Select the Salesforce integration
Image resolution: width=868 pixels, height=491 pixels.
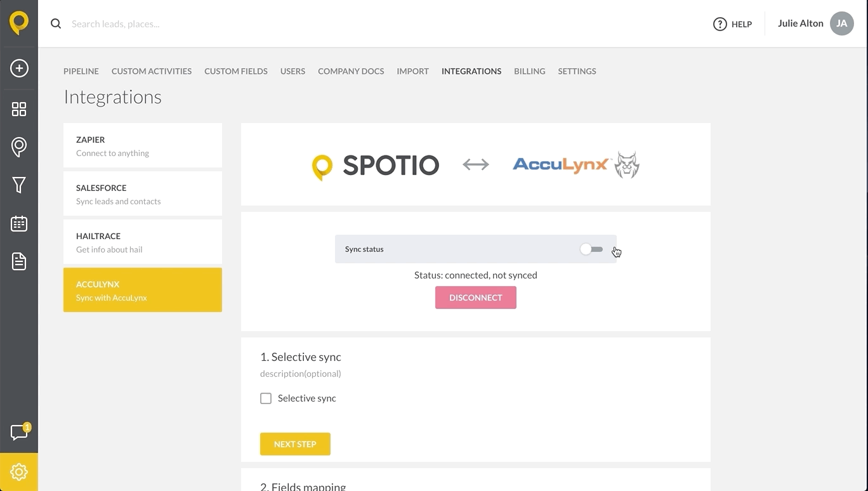click(143, 193)
